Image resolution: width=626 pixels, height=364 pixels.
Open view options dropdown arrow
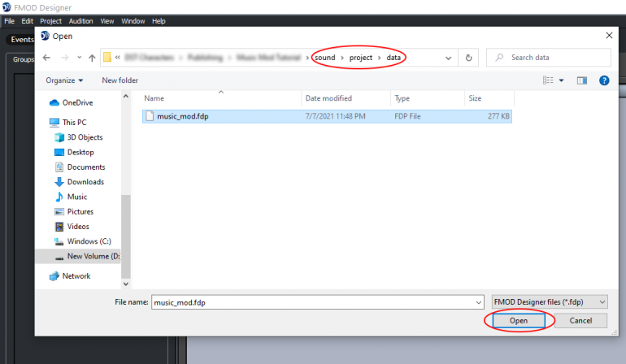[x=561, y=80]
